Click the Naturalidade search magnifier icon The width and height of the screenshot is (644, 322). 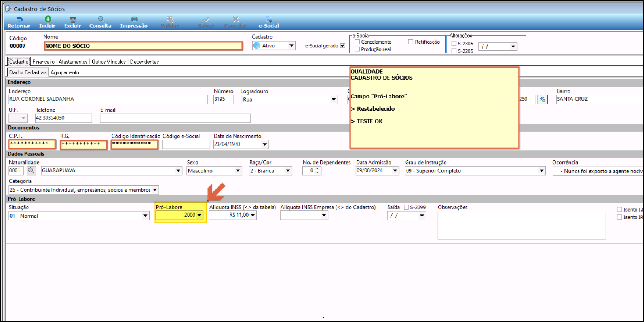coord(31,170)
